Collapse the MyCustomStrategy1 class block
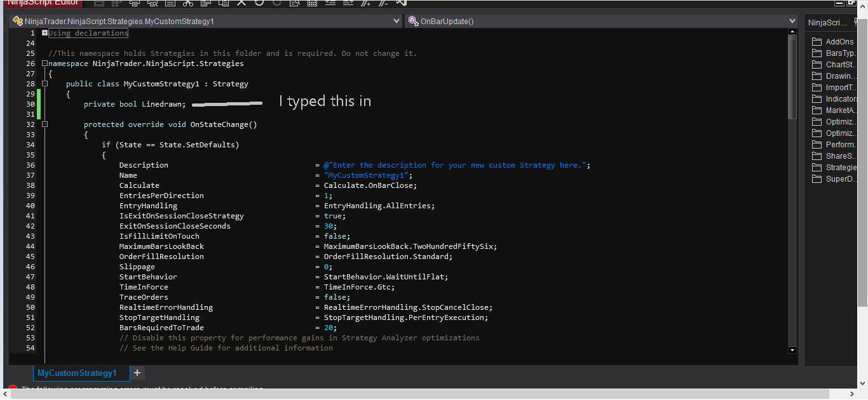Image resolution: width=868 pixels, height=400 pixels. click(x=44, y=84)
